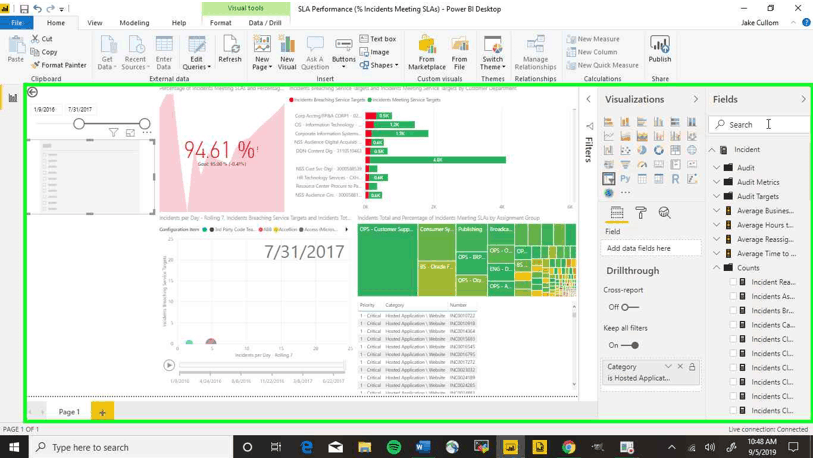Select the Format paint roller icon
The height and width of the screenshot is (459, 814).
tap(641, 212)
